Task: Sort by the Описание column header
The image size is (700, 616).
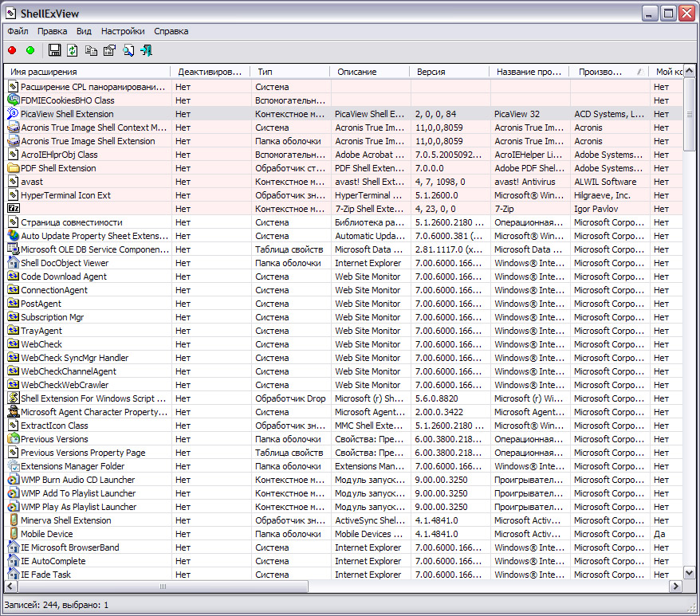Action: coord(370,72)
